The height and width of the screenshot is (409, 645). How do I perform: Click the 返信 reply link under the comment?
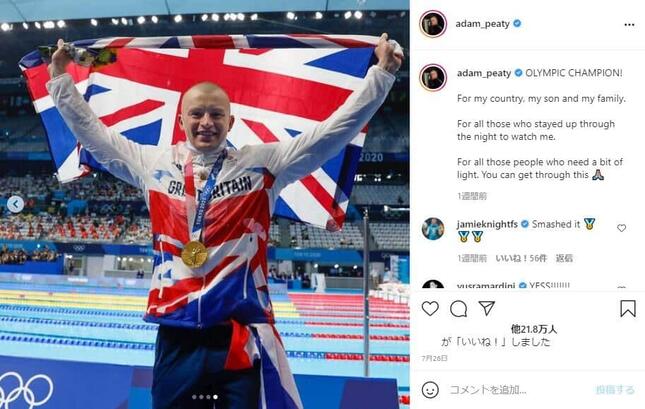coord(564,258)
